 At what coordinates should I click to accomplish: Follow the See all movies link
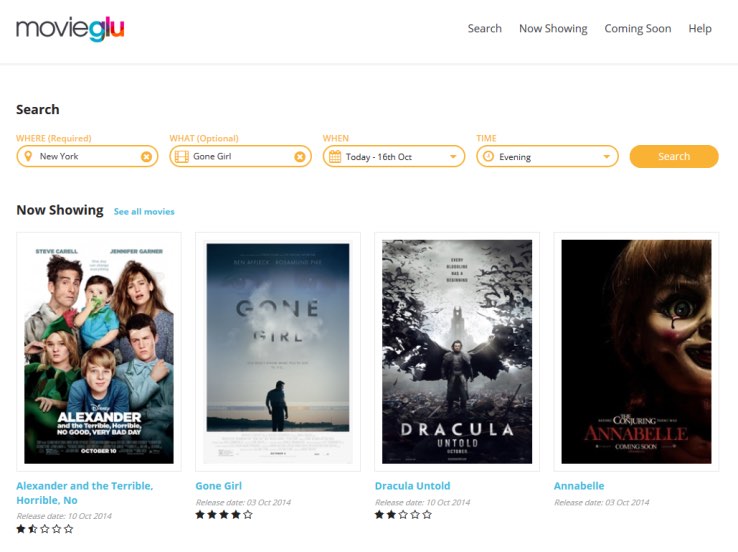(x=144, y=212)
